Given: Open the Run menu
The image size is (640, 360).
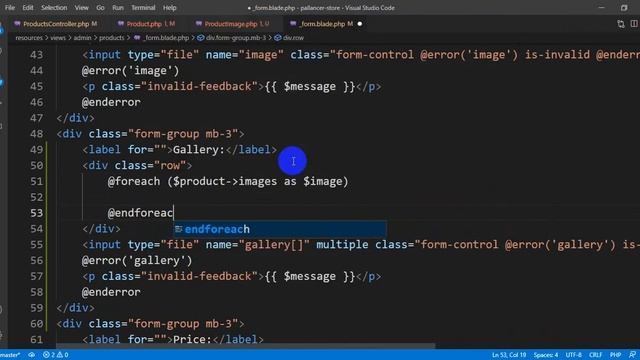Looking at the screenshot, I should pyautogui.click(x=118, y=8).
